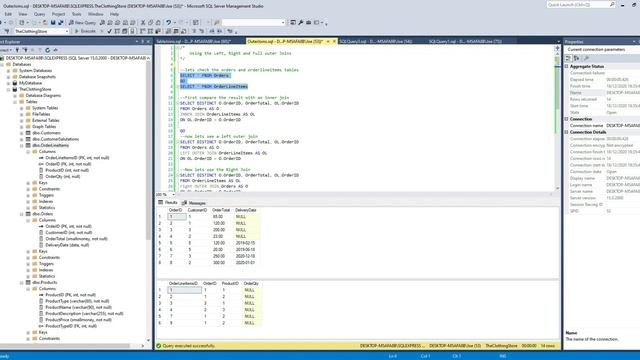This screenshot has height=360, width=640.
Task: Click the Save All toolbar icon
Action: (61, 22)
